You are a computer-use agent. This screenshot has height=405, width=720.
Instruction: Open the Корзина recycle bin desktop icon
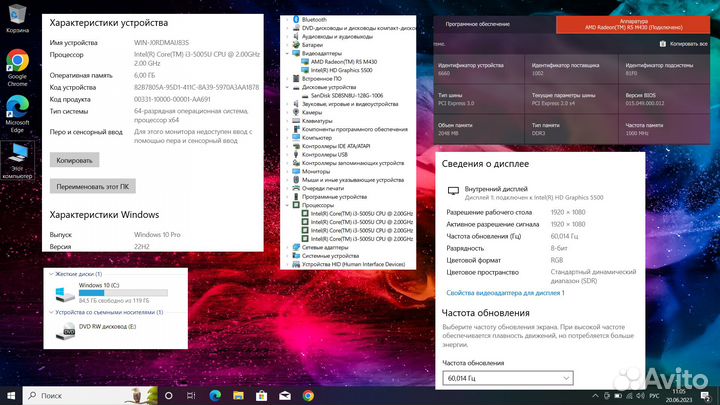[x=17, y=18]
